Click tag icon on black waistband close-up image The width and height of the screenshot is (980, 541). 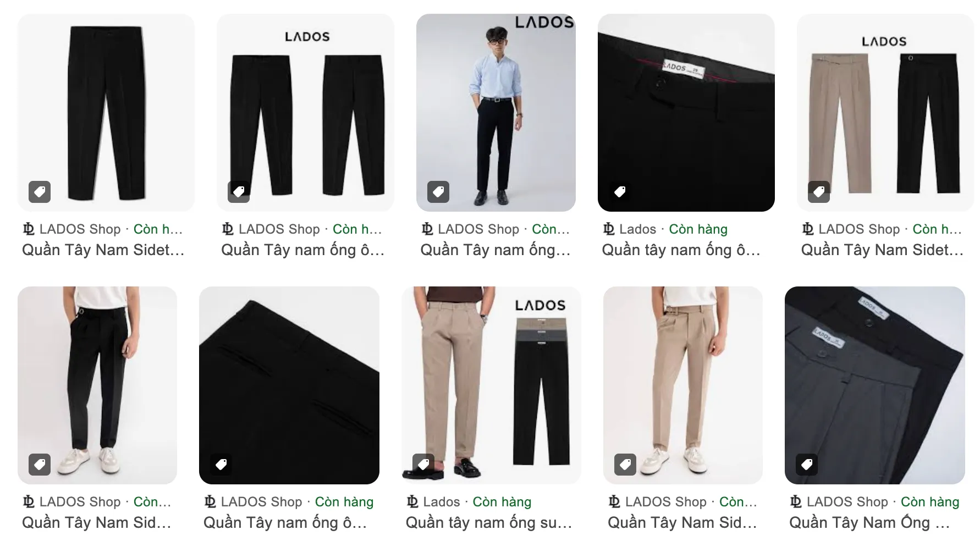pos(620,192)
